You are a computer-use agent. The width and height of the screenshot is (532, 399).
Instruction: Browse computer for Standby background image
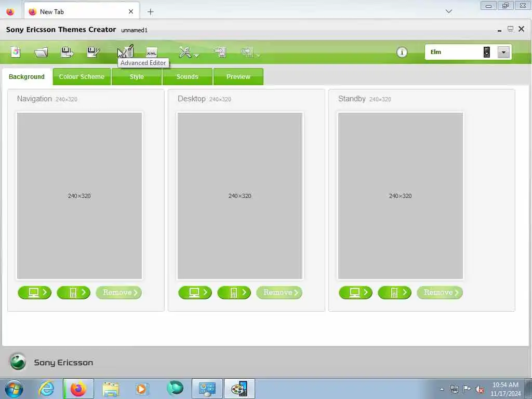[x=355, y=292]
